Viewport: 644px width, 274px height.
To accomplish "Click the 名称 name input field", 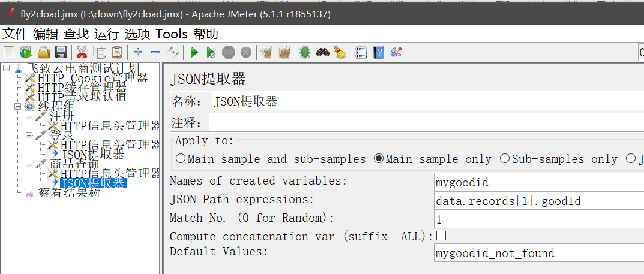I will 427,102.
